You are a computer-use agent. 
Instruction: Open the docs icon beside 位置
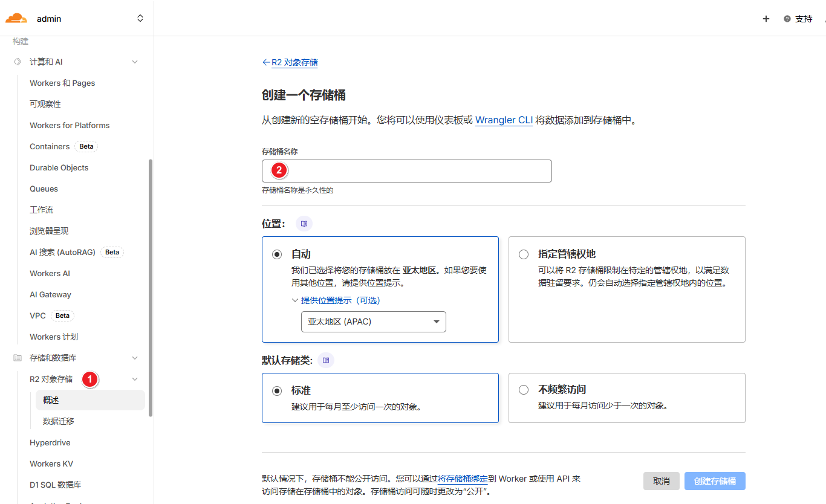click(304, 224)
